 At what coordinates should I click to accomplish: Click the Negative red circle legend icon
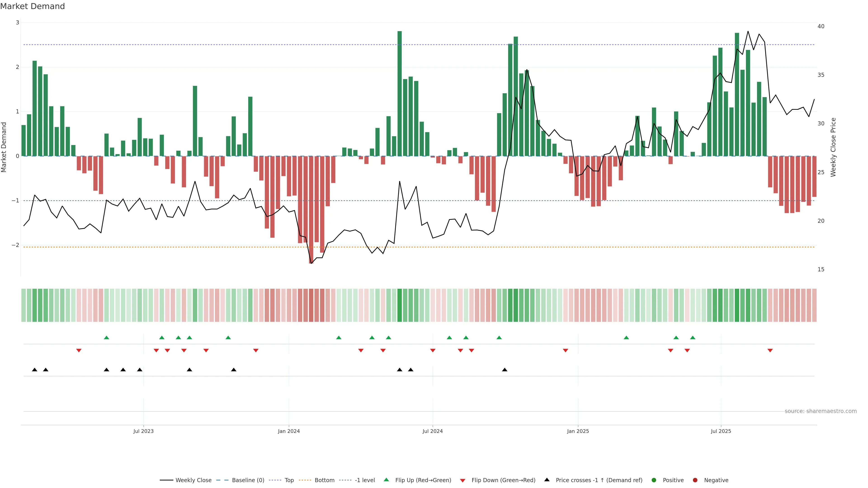pyautogui.click(x=695, y=480)
